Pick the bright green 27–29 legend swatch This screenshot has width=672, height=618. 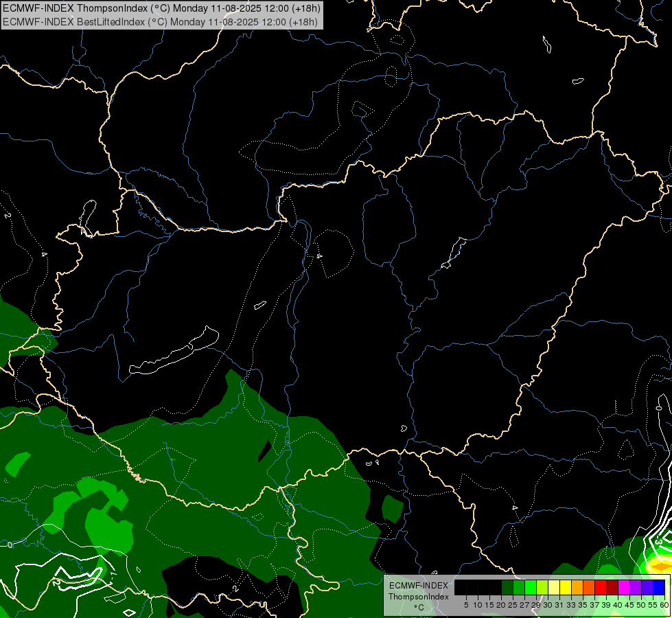[x=531, y=587]
